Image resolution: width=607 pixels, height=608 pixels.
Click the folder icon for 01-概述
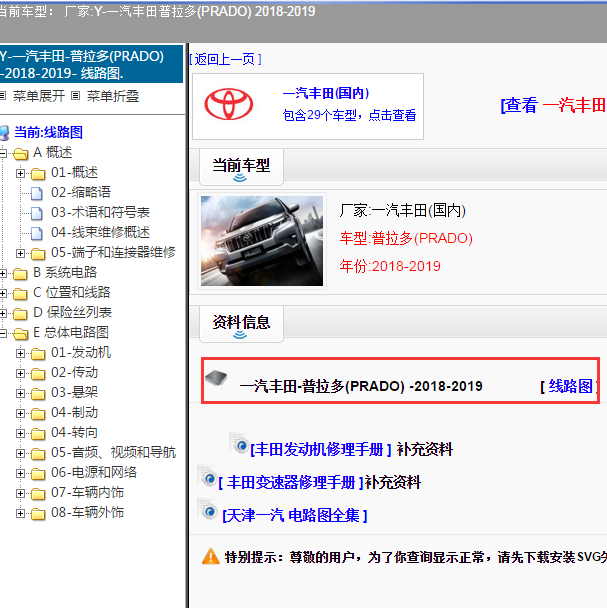(38, 174)
